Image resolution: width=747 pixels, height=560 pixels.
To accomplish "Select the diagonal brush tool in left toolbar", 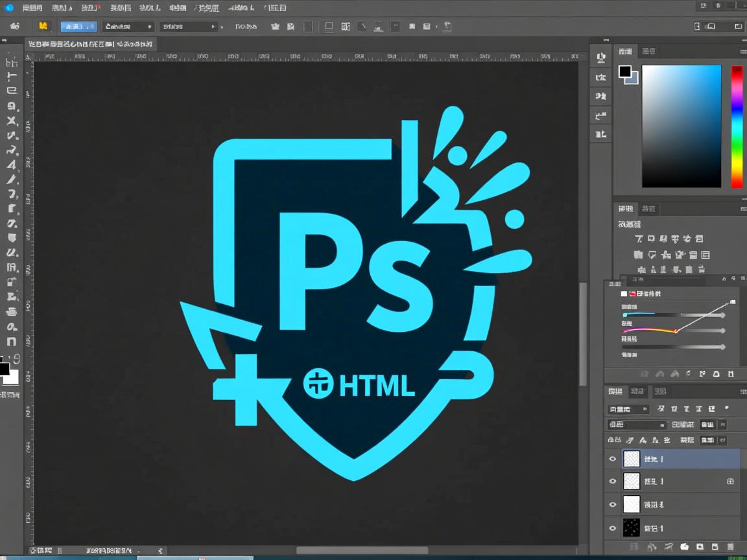I will (12, 179).
